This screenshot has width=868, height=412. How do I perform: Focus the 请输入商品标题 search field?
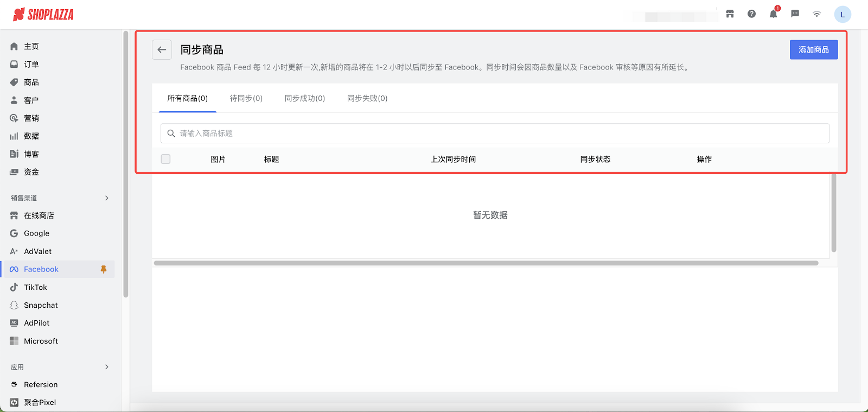point(495,134)
